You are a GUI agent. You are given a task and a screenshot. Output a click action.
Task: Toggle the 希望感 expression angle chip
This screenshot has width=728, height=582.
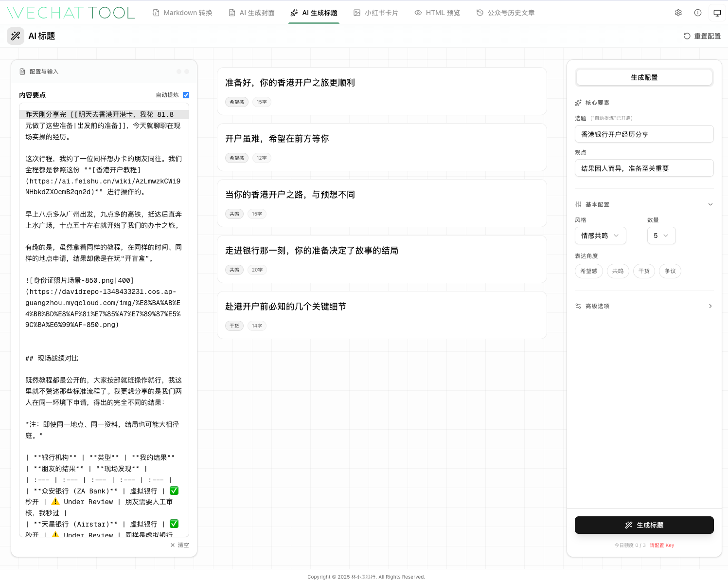(588, 271)
